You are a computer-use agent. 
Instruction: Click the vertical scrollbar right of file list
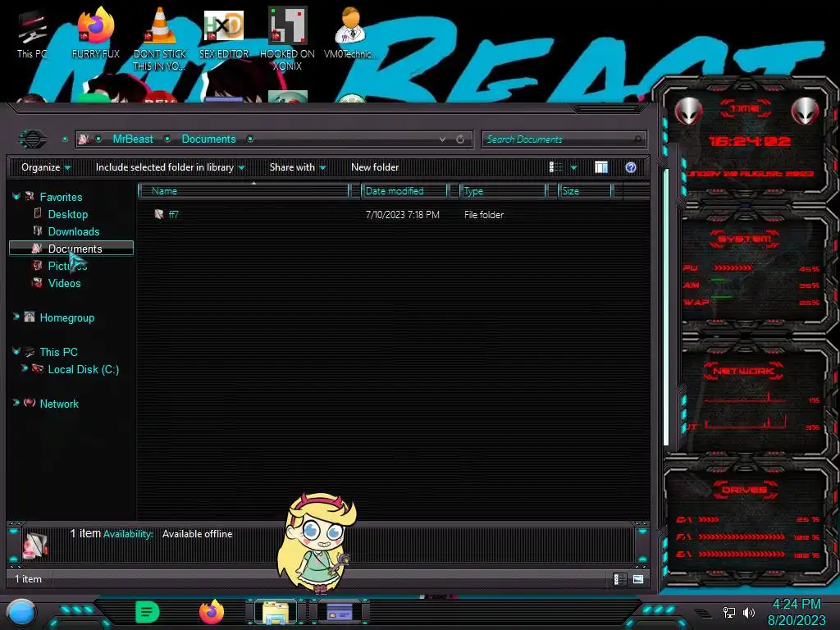click(x=666, y=307)
